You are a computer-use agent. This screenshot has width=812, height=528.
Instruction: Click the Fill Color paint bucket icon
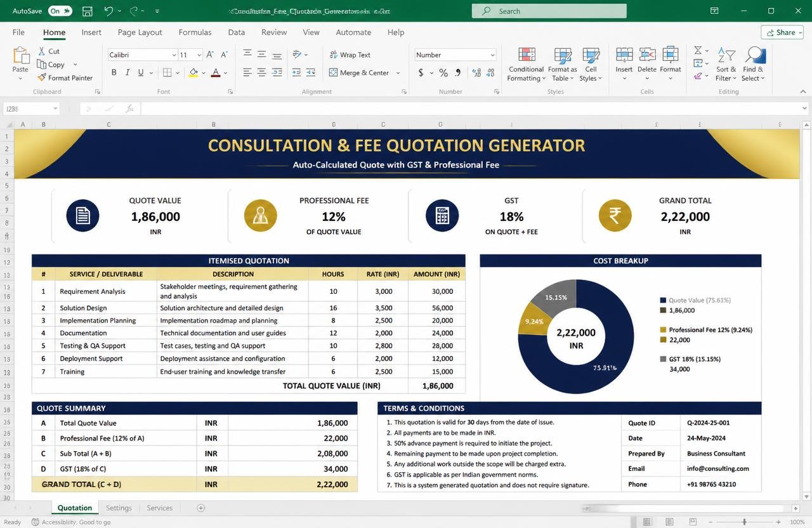(193, 72)
